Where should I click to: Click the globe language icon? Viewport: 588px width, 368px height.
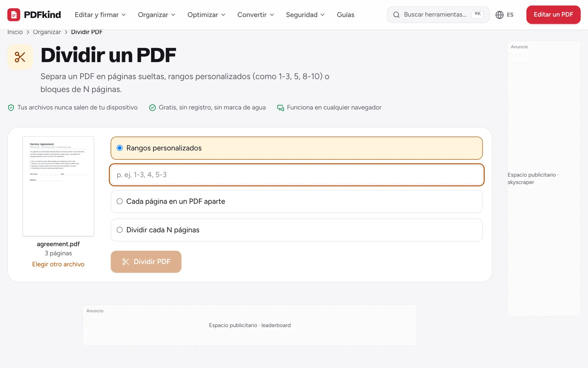[499, 15]
